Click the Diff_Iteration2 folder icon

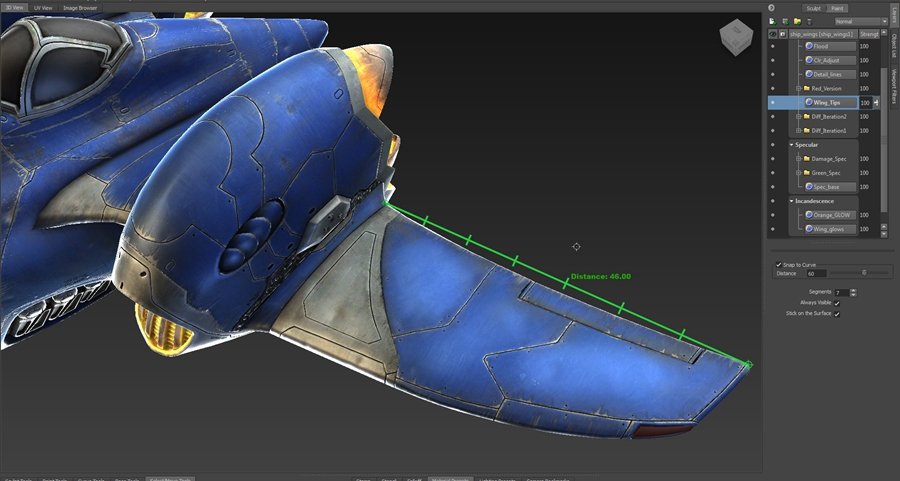click(806, 117)
